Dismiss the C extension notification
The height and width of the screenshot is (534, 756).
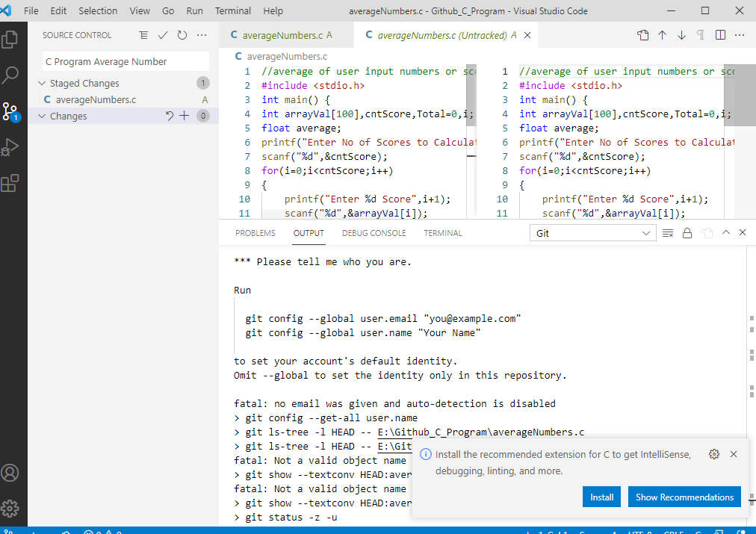click(x=734, y=454)
